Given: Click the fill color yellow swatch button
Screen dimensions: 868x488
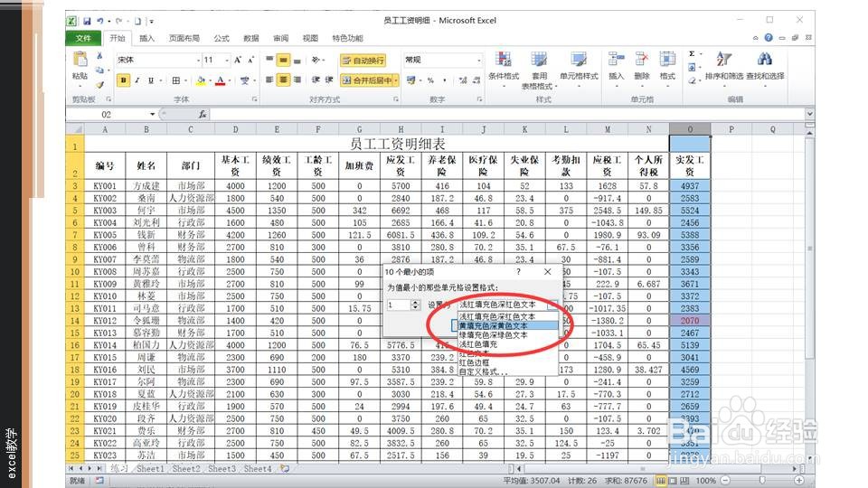Looking at the screenshot, I should [x=201, y=80].
